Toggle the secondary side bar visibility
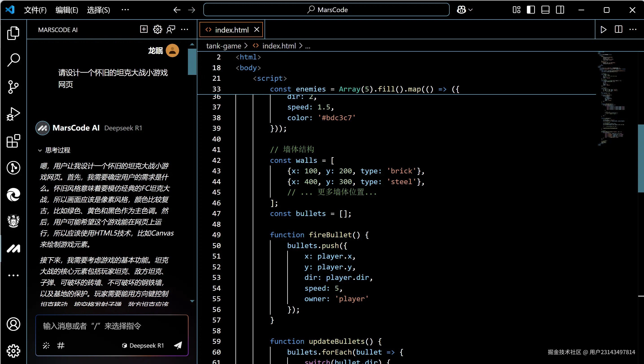This screenshot has height=364, width=644. pos(560,10)
